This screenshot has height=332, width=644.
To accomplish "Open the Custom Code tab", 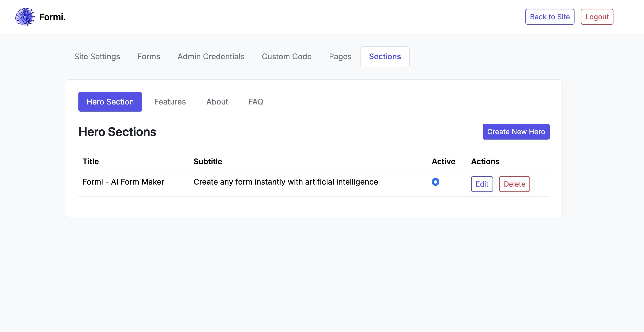I will [x=287, y=56].
